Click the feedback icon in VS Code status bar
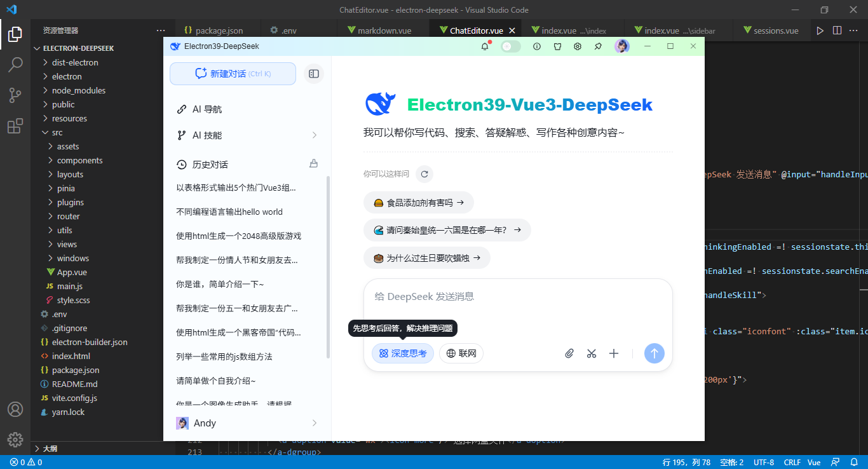The image size is (868, 469). (836, 462)
